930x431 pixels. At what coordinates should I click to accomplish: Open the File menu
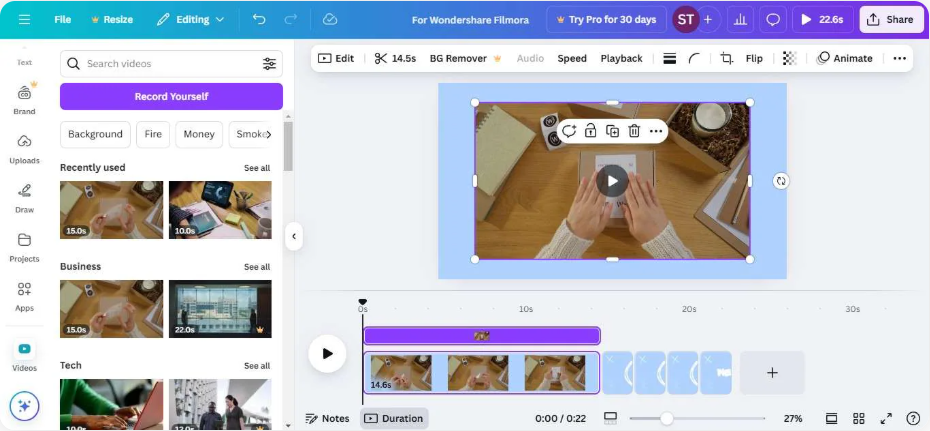pyautogui.click(x=62, y=20)
